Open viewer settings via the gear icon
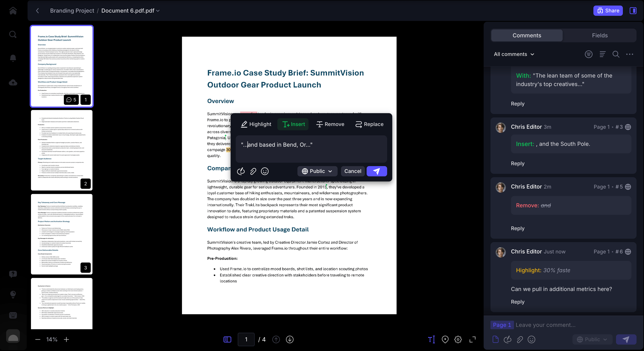 pos(458,339)
